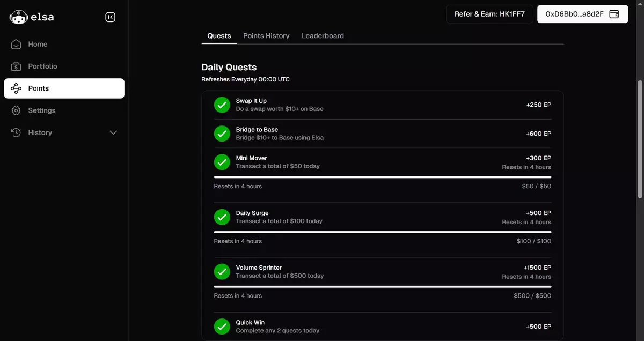Expand the History submenu chevron
The image size is (644, 341).
(113, 132)
